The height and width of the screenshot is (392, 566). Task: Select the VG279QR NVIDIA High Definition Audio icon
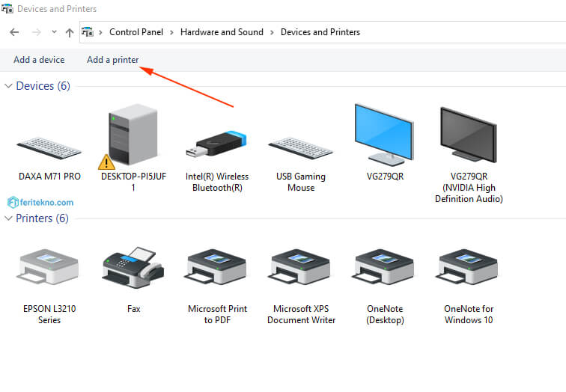tap(469, 135)
